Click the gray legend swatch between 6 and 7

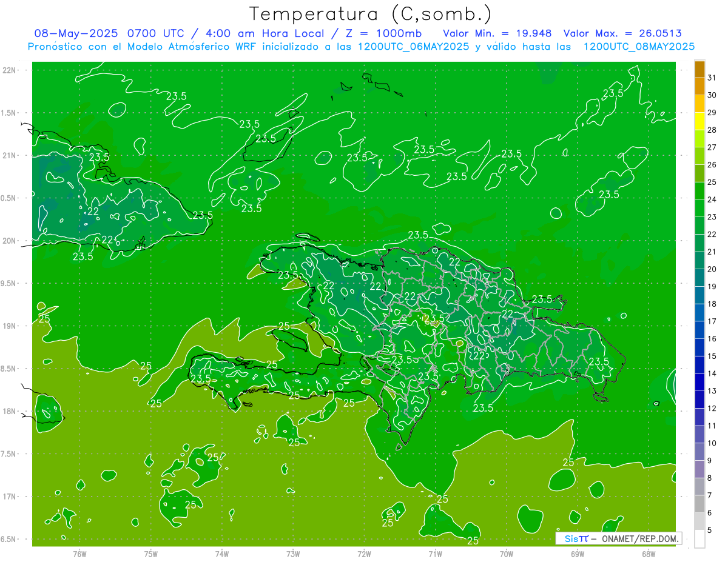pyautogui.click(x=699, y=504)
